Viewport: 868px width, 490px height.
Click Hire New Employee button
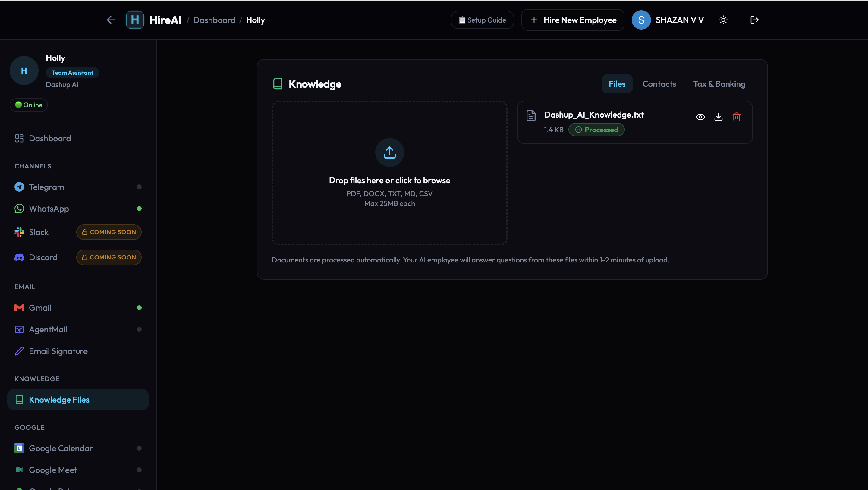pyautogui.click(x=573, y=20)
